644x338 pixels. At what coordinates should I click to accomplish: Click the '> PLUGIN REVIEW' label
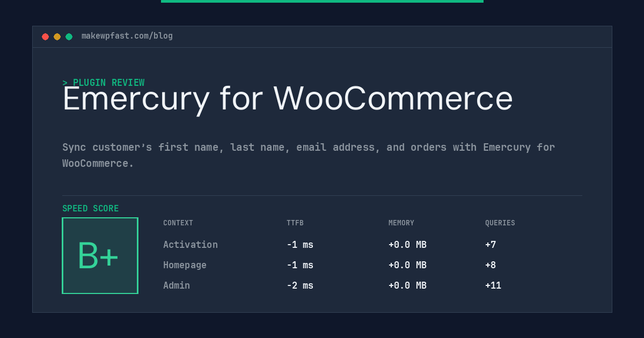coord(104,83)
